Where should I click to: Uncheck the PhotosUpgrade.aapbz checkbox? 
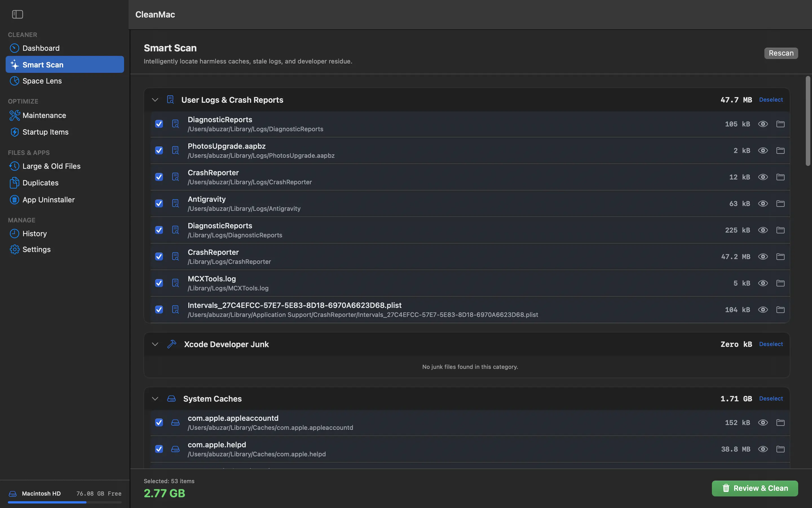[159, 150]
